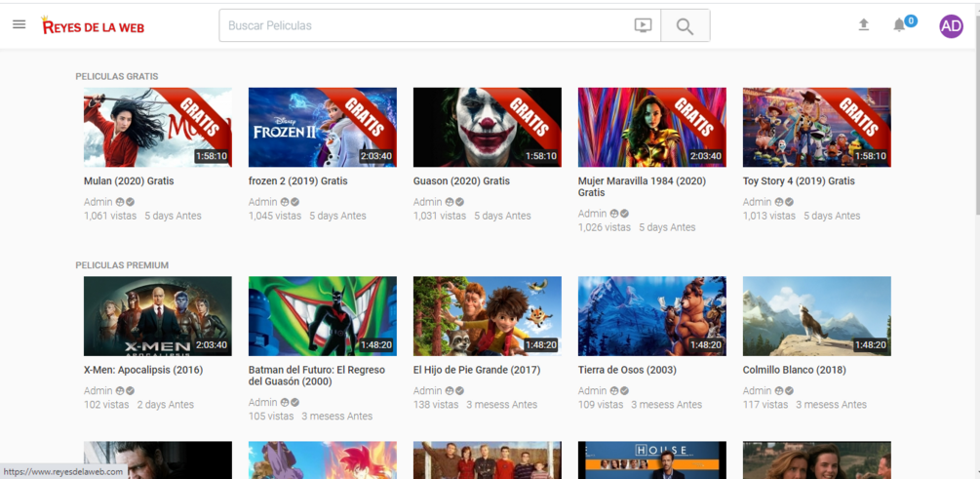
Task: Open the Guason Joker thumbnail
Action: (x=487, y=127)
